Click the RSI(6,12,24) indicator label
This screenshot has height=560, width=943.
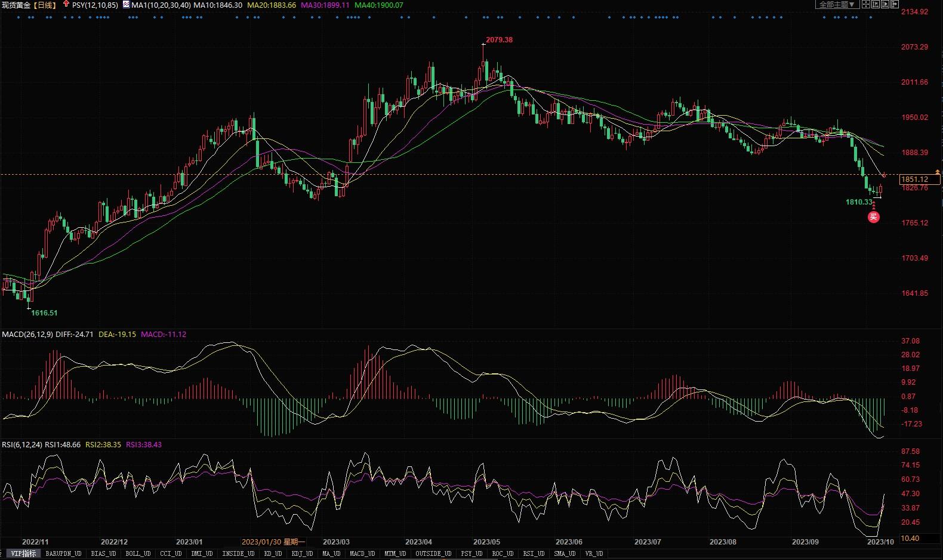point(22,445)
